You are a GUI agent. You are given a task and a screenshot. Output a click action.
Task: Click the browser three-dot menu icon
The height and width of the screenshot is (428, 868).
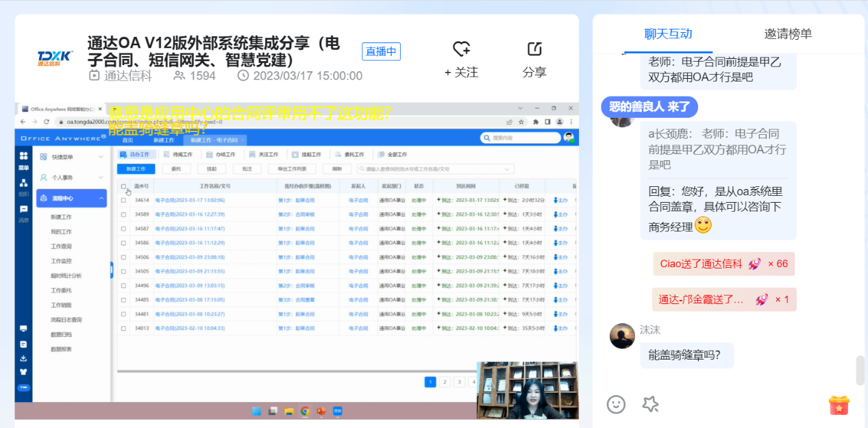(571, 121)
